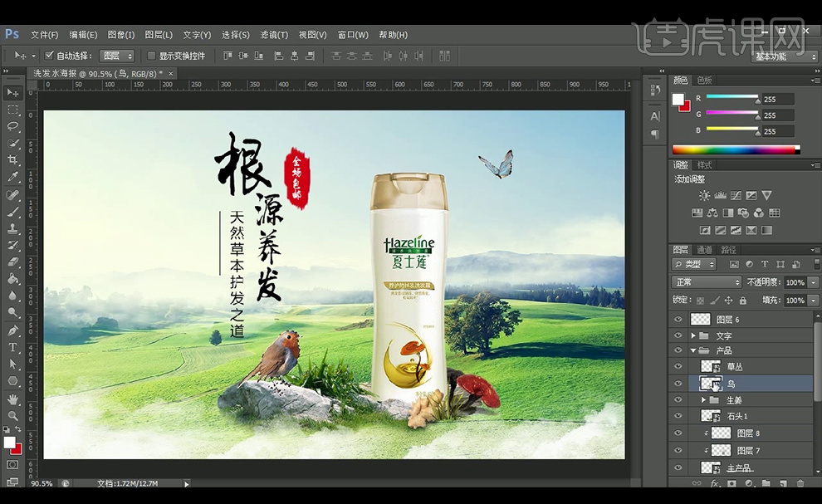Add a Curves adjustment
The image size is (822, 504).
[736, 196]
